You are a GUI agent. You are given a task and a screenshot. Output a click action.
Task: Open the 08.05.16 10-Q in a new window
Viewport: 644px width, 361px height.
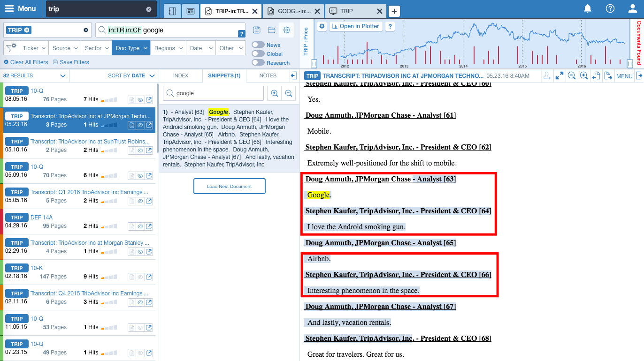tap(149, 99)
